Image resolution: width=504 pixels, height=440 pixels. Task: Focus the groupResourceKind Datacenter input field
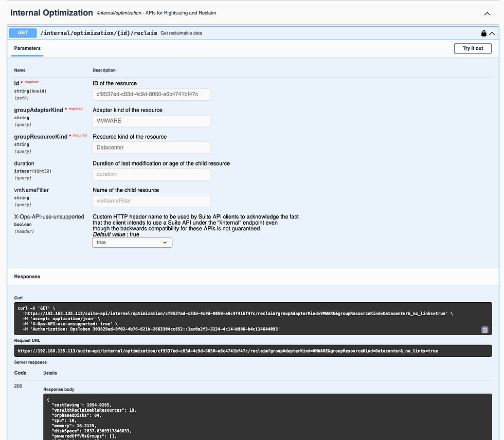tap(151, 148)
